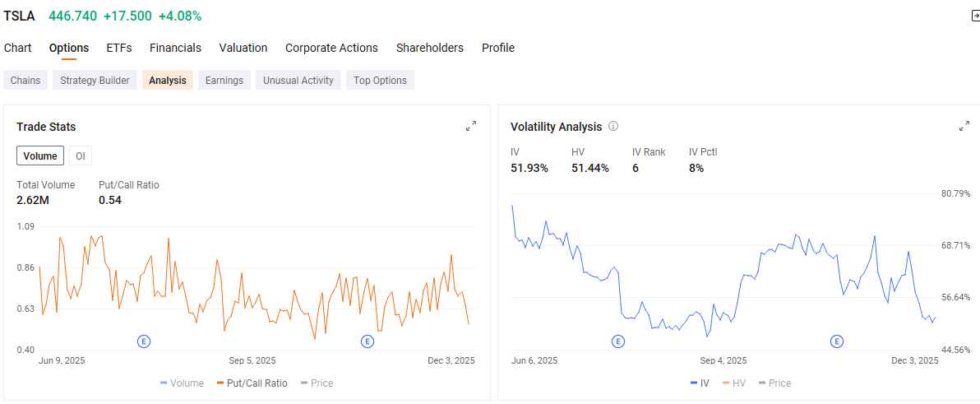Toggle Volume series in Trade Stats legend
Viewport: 980px width, 404px height.
point(182,383)
